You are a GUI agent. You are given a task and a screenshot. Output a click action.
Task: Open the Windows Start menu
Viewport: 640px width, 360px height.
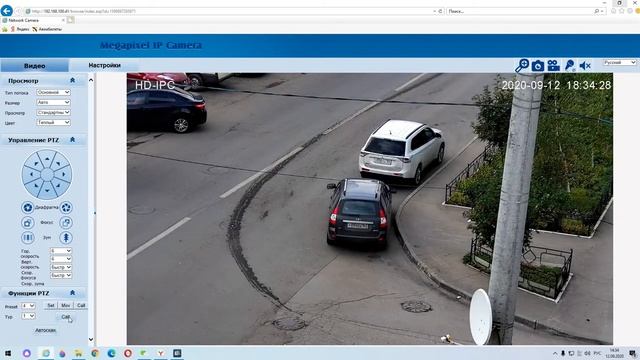[x=8, y=353]
